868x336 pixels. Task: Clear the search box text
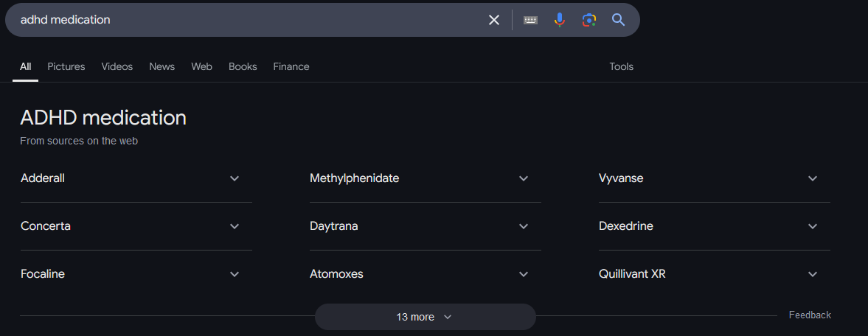(x=494, y=20)
